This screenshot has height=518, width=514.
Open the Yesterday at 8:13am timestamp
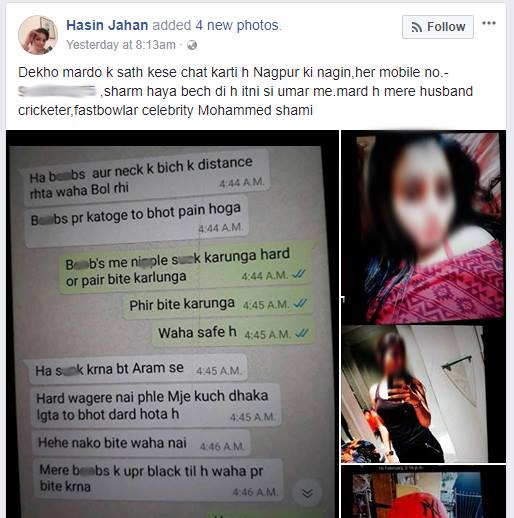tap(121, 45)
